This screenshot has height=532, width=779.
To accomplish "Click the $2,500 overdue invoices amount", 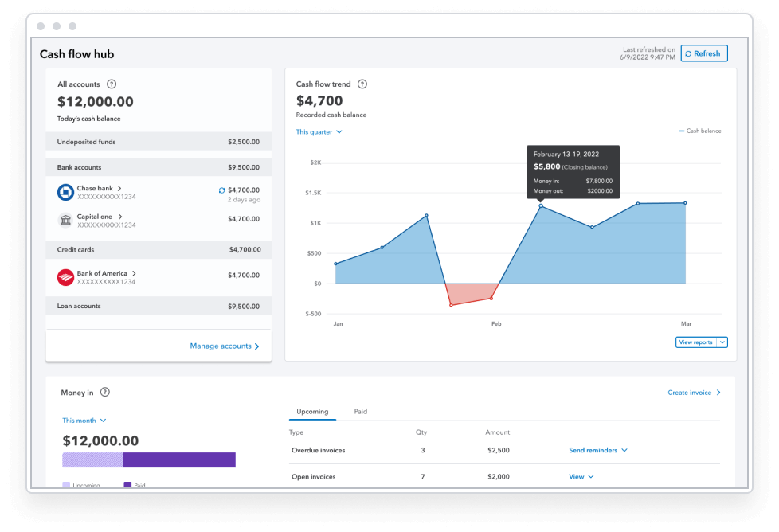I will [x=499, y=450].
